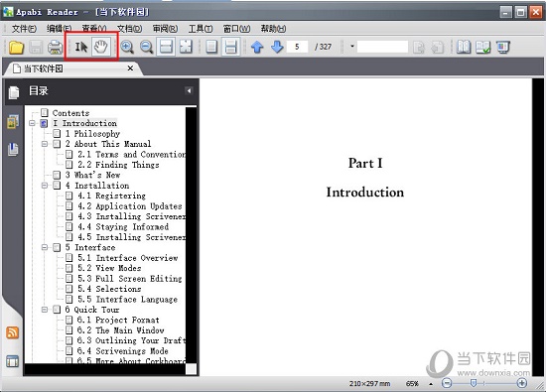The height and width of the screenshot is (392, 546).
Task: Select 6.4 Scrivenings Mode entry
Action: (x=123, y=350)
